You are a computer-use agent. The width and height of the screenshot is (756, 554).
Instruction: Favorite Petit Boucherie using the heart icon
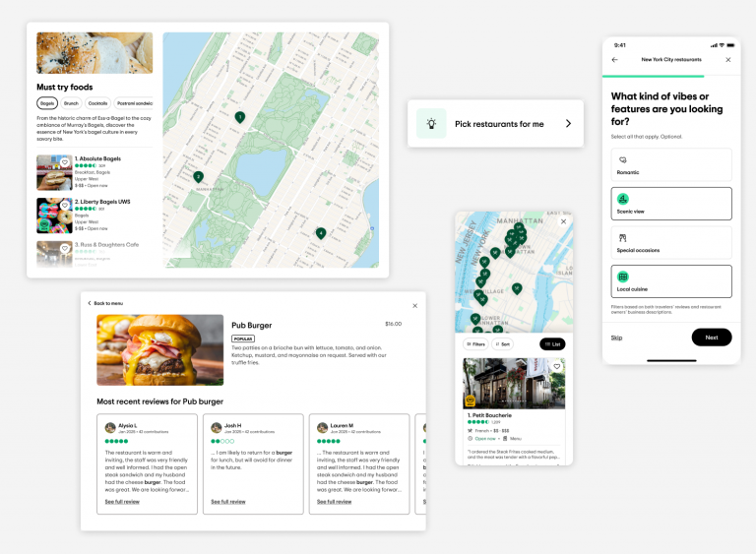[557, 366]
